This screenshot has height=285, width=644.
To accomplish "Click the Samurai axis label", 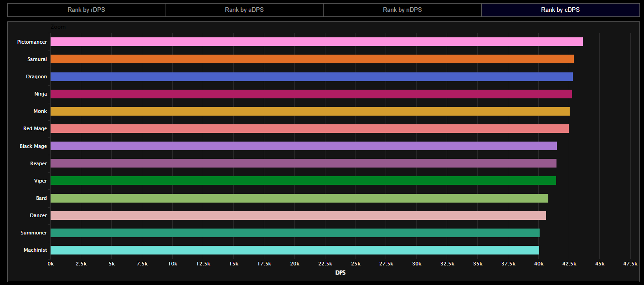I will click(37, 59).
